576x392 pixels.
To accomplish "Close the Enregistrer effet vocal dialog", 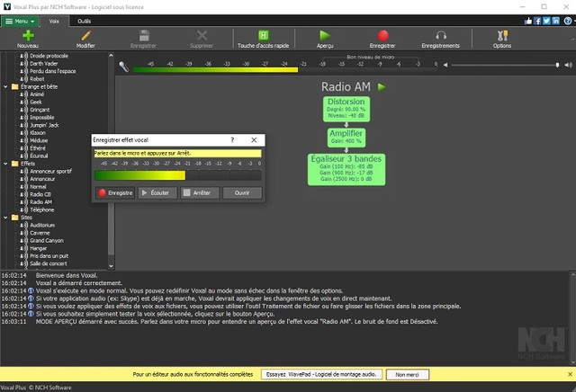I will [254, 140].
